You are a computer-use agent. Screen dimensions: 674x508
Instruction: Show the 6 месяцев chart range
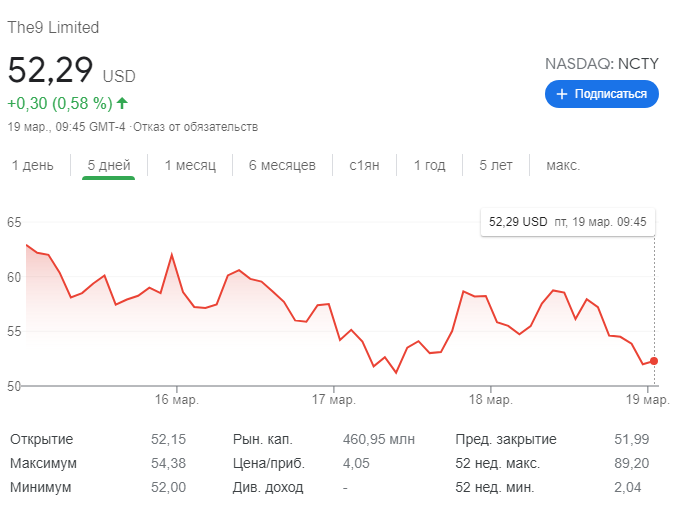(282, 165)
